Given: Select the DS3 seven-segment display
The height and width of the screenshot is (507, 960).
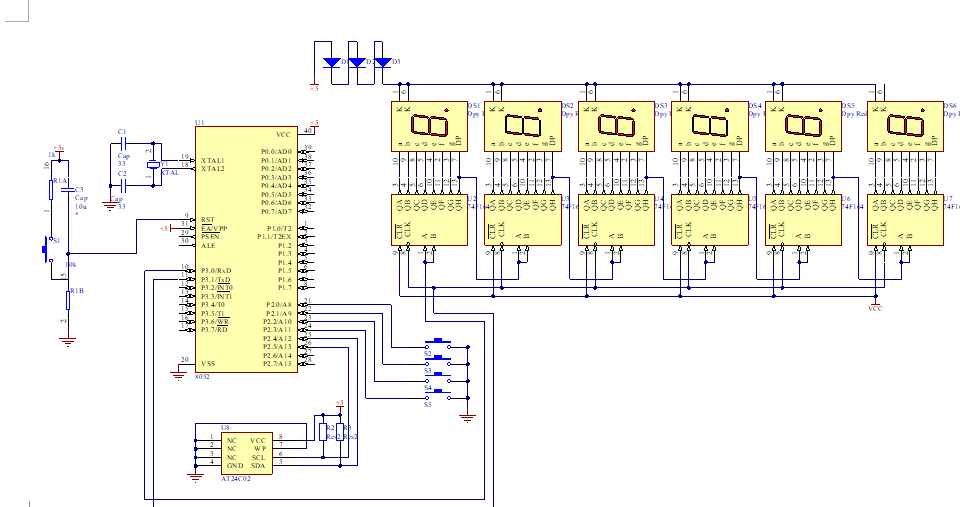Looking at the screenshot, I should click(x=617, y=127).
